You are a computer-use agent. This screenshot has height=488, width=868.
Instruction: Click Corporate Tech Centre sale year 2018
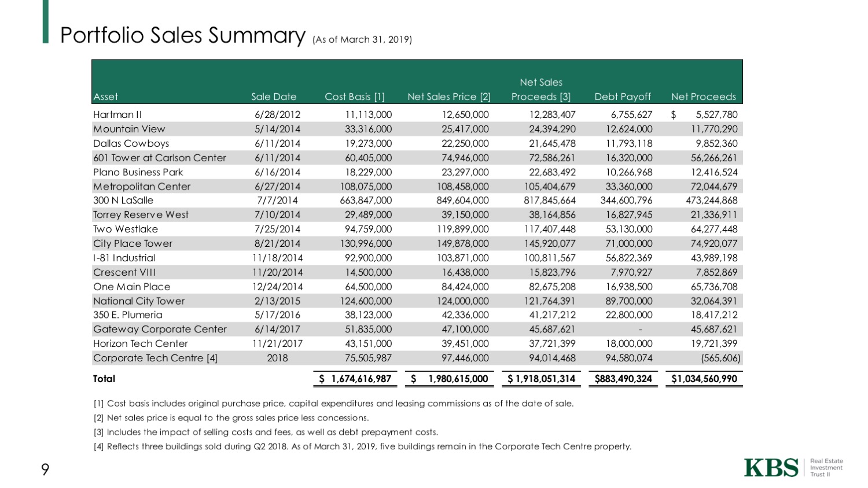278,358
